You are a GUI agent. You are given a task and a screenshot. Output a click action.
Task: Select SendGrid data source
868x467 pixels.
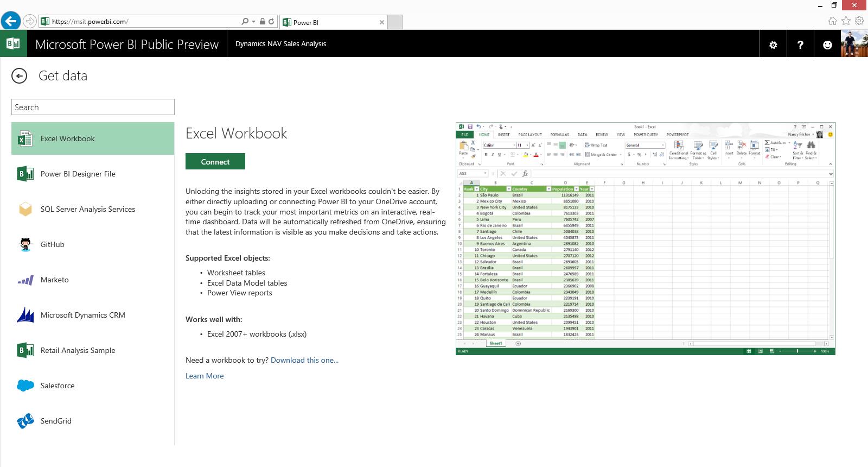point(93,421)
